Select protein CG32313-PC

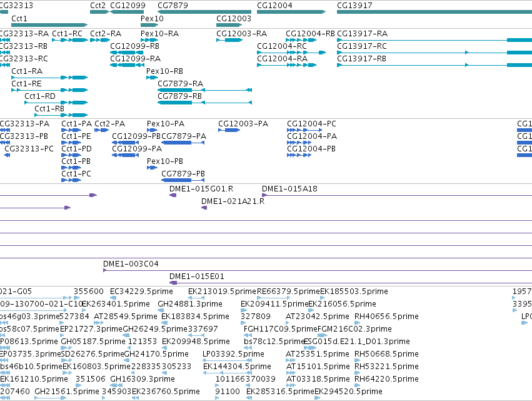click(7, 155)
